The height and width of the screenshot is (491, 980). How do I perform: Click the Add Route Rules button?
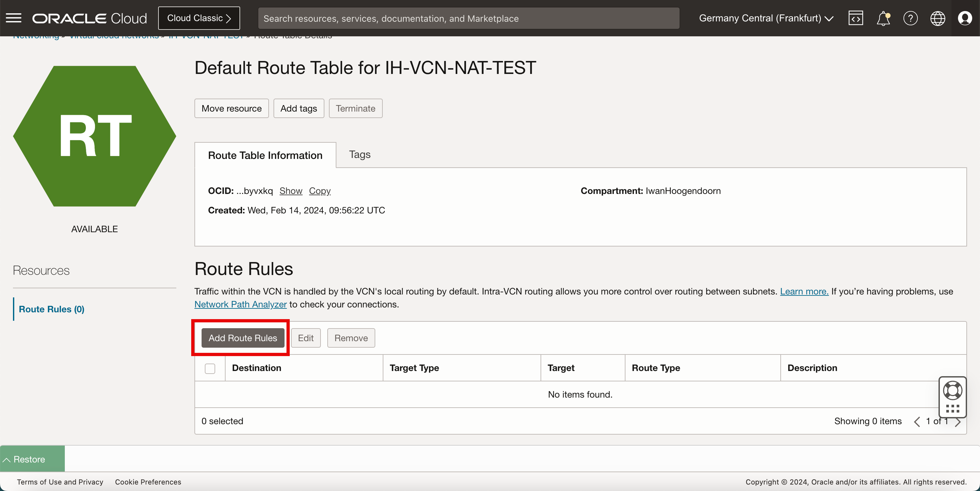(243, 338)
